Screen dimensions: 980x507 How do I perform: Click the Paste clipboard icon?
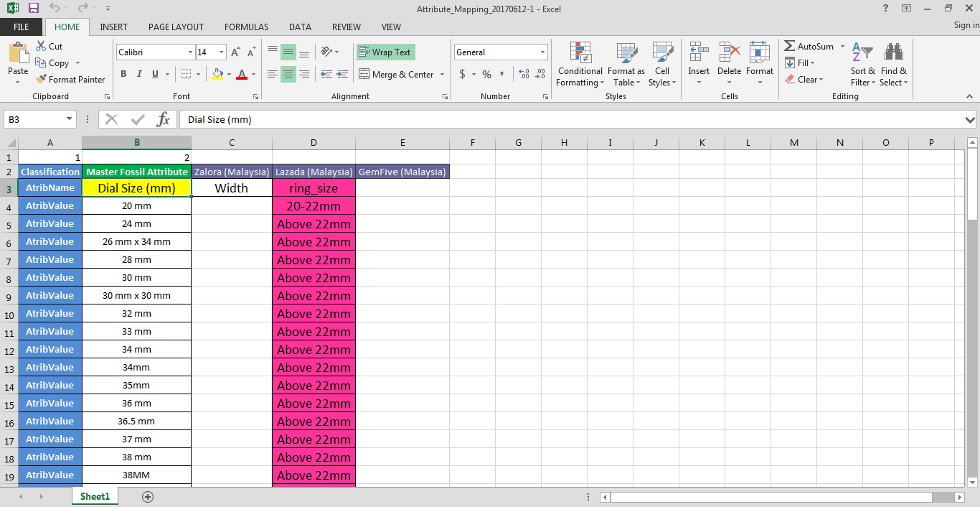pyautogui.click(x=18, y=53)
